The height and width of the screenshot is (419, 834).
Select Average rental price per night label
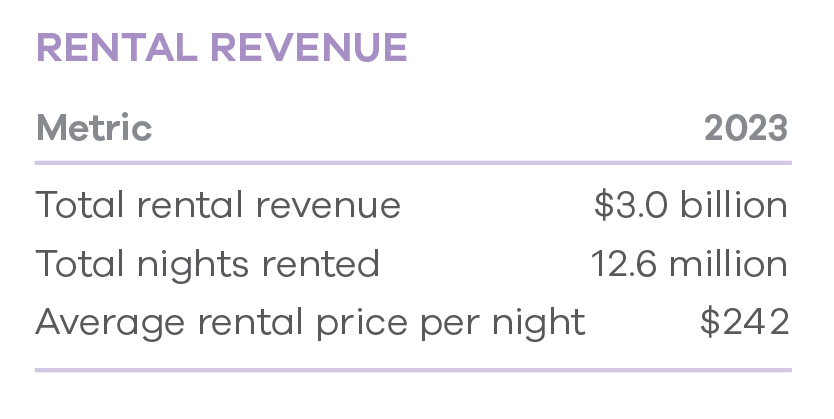pos(310,323)
